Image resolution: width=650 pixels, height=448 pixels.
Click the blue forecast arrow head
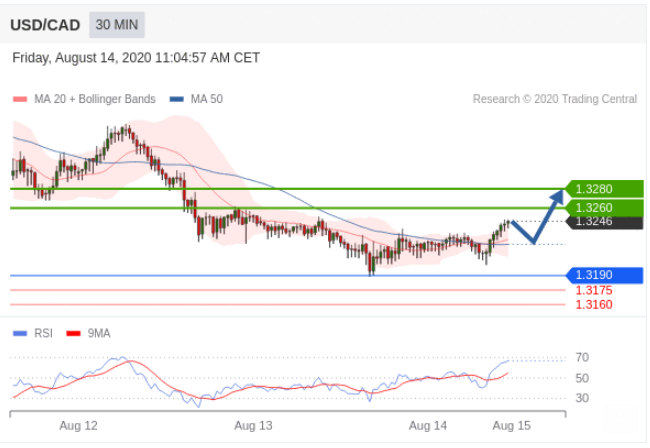click(x=557, y=195)
